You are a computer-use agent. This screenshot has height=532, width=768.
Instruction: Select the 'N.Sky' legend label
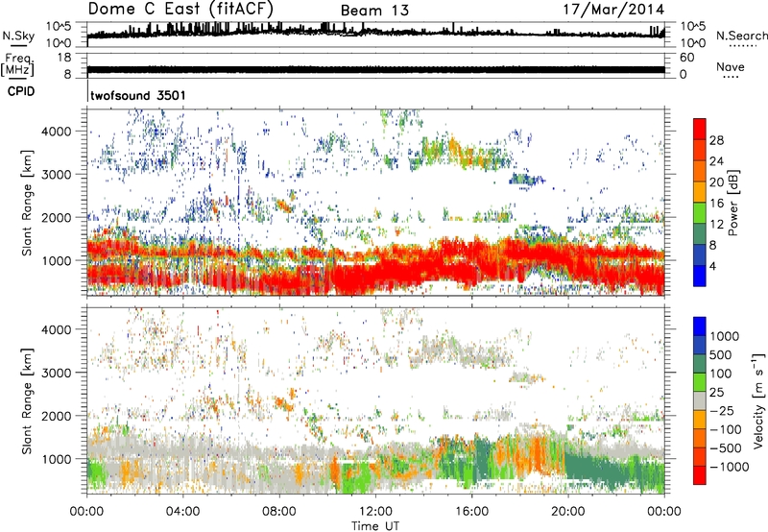click(x=18, y=36)
